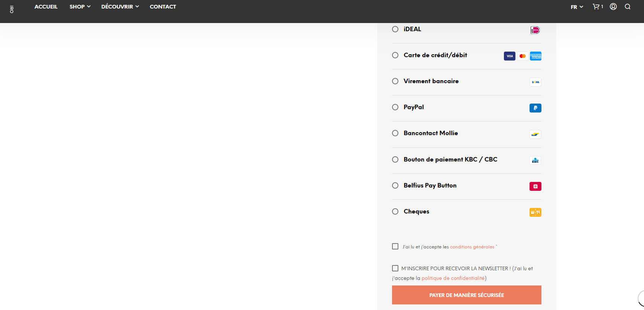This screenshot has width=644, height=310.
Task: Accept the conditions générales checkbox
Action: click(x=395, y=247)
